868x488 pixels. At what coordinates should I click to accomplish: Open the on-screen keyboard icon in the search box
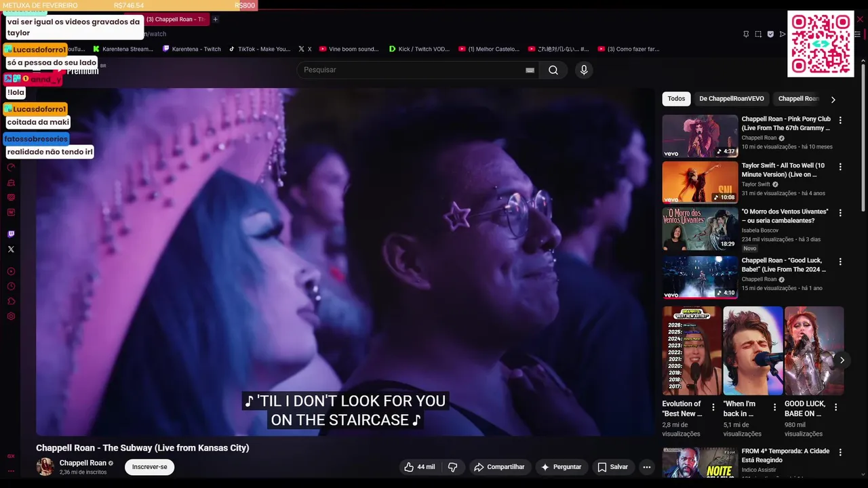[x=530, y=70]
